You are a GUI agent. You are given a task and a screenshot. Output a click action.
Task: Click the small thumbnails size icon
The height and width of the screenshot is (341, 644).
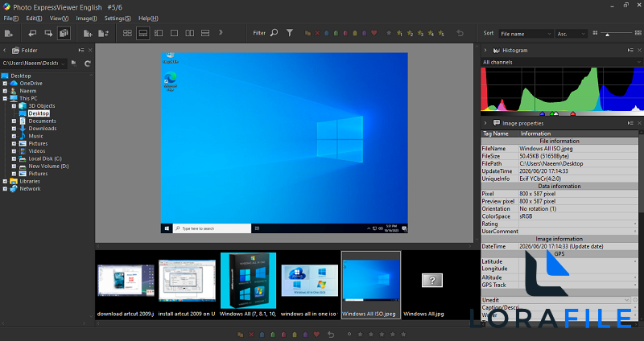tap(595, 33)
